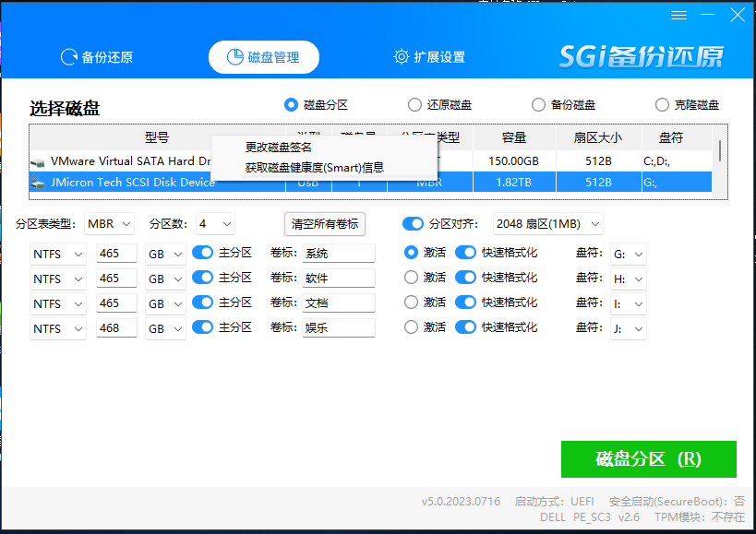Toggle 主分区 switch for the 软件 partition

[x=202, y=278]
